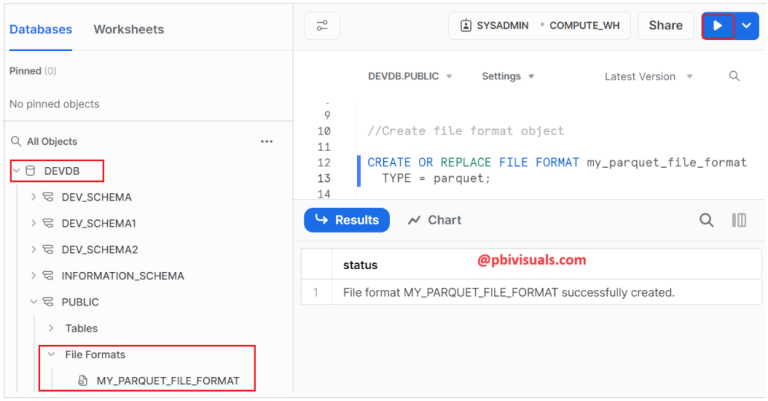
Task: Select the File Formats label
Action: pos(95,354)
